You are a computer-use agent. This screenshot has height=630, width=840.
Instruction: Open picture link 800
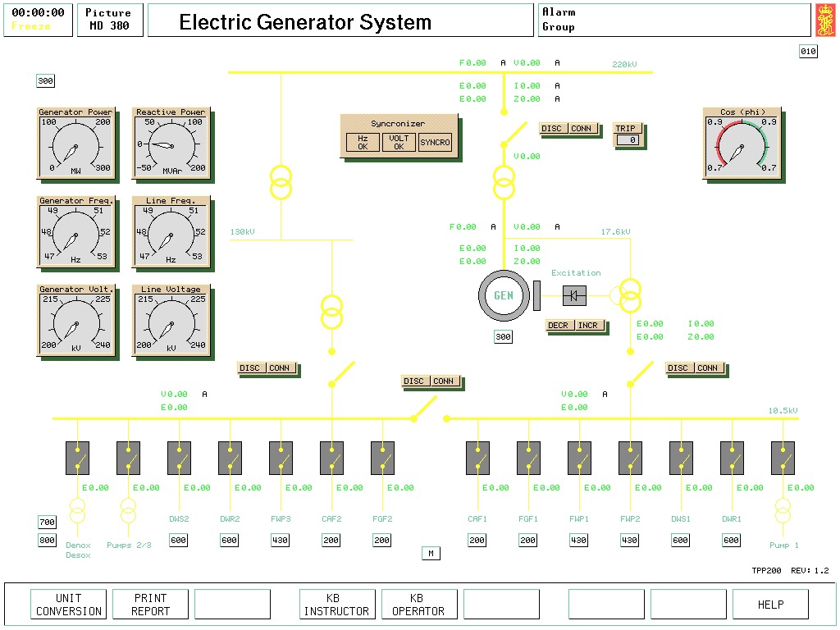[47, 540]
